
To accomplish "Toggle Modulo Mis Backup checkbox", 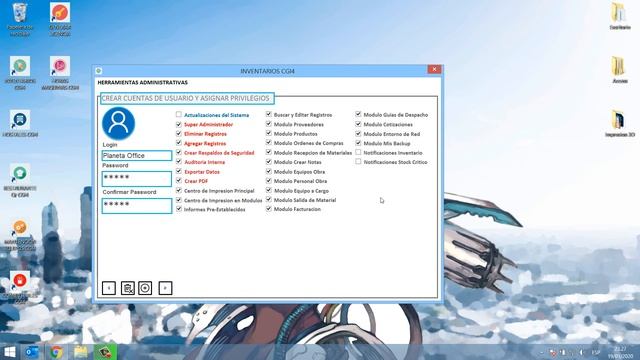I will click(x=358, y=143).
